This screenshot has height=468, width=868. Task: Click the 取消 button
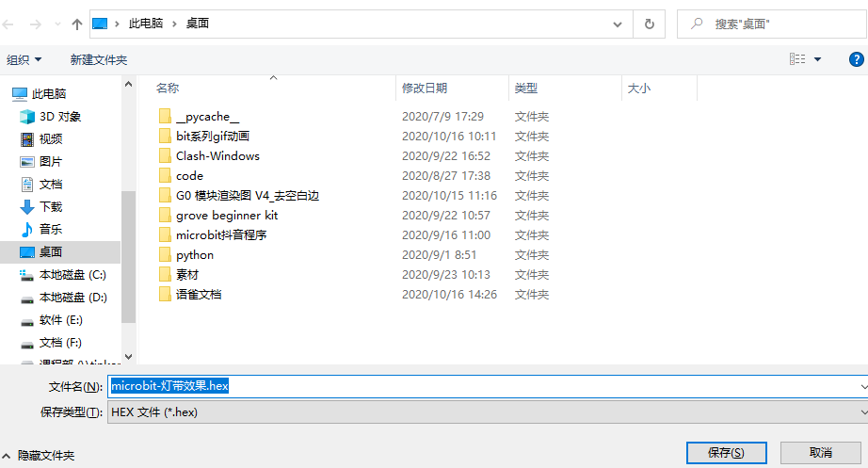tap(820, 453)
